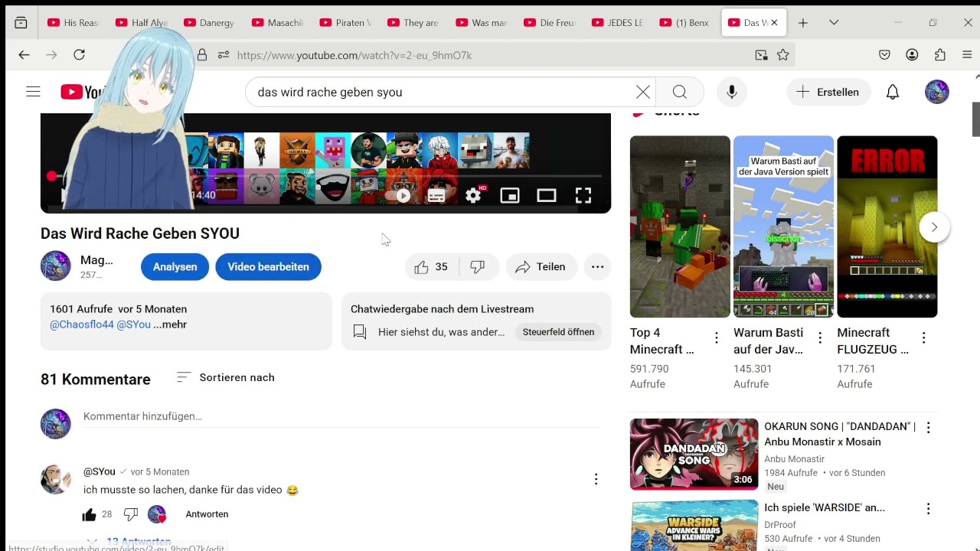Expand description with ...mehr
The image size is (980, 551).
[x=170, y=324]
